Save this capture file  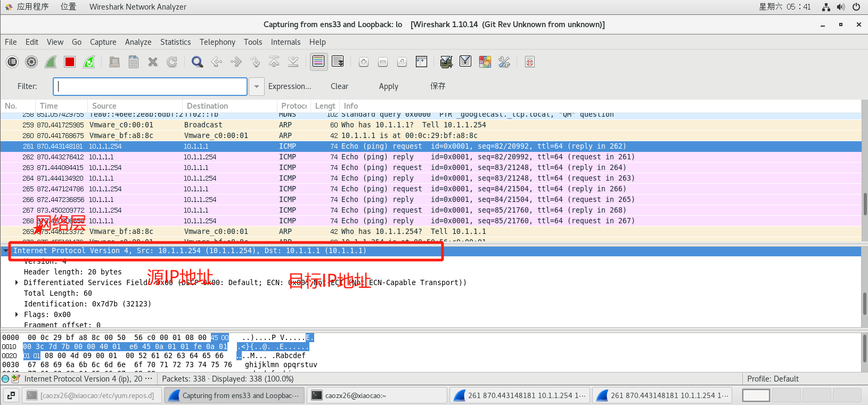134,62
